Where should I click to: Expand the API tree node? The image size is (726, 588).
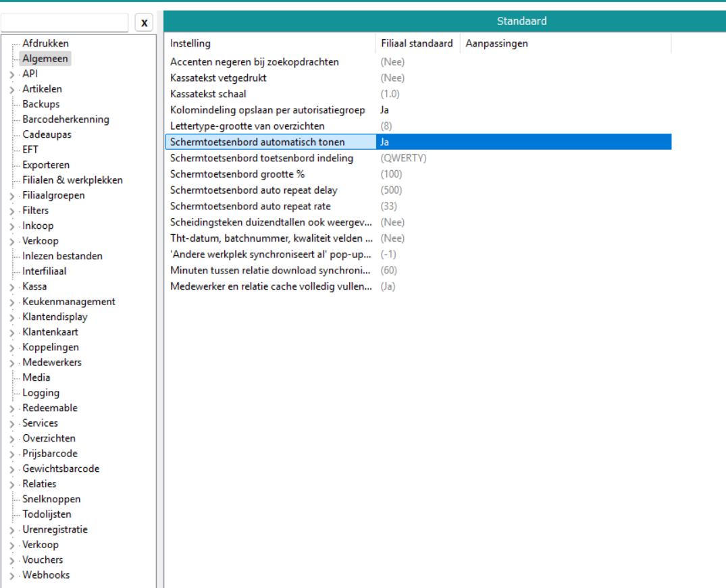coord(12,74)
